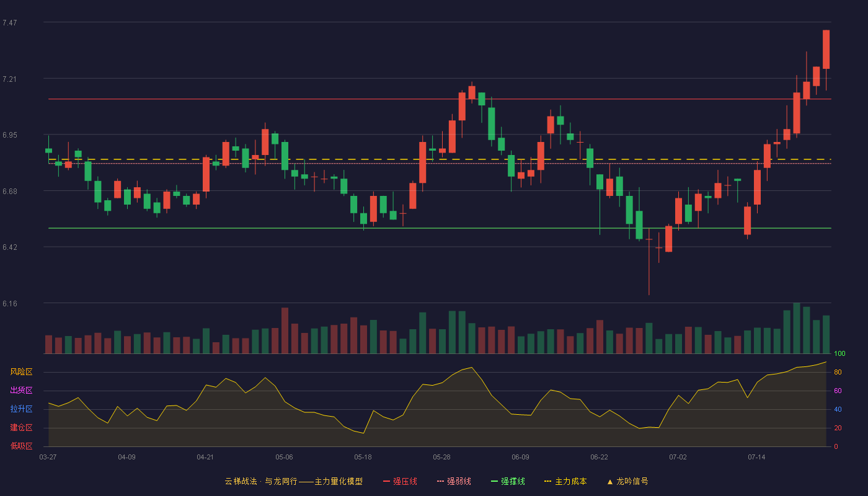Click the 05-28 date label
This screenshot has width=868, height=496.
pos(441,457)
